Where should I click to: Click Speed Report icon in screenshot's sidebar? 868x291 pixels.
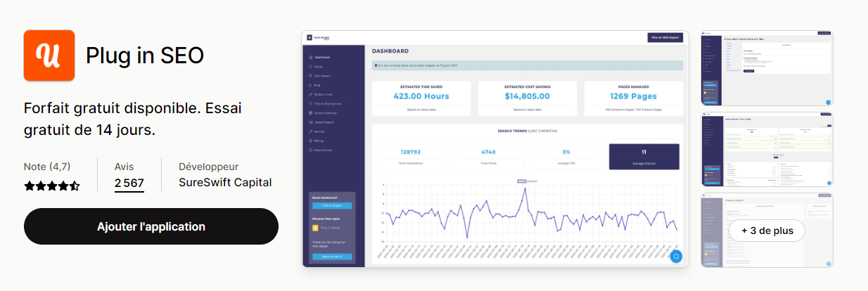click(x=310, y=122)
